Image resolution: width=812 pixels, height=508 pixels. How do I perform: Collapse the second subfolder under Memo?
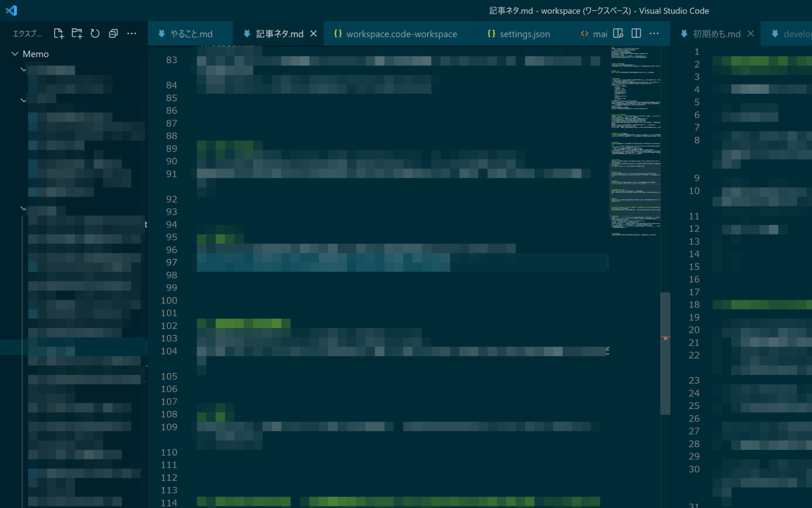click(x=23, y=100)
